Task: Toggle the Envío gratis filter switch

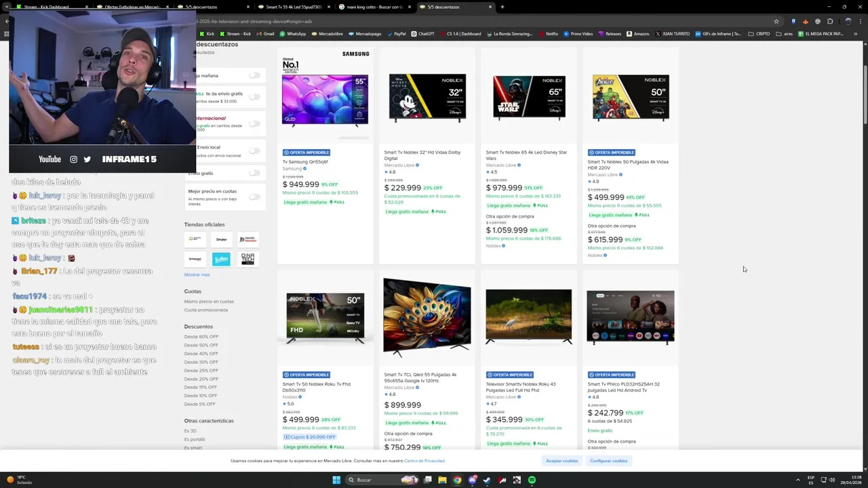Action: pos(254,173)
